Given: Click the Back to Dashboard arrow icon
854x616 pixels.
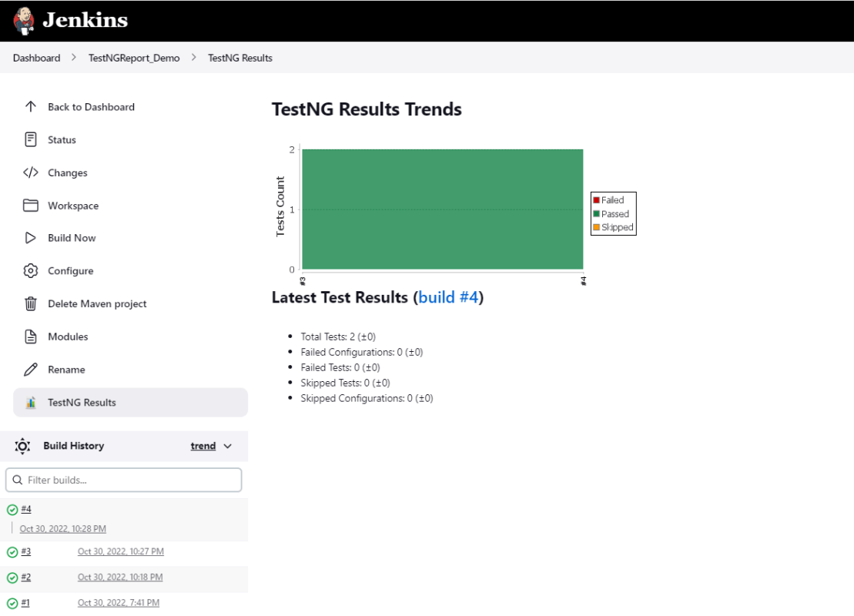Looking at the screenshot, I should point(31,107).
